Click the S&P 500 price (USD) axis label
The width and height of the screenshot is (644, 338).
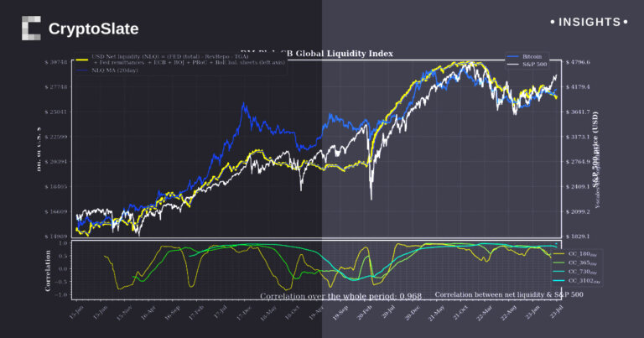point(595,149)
